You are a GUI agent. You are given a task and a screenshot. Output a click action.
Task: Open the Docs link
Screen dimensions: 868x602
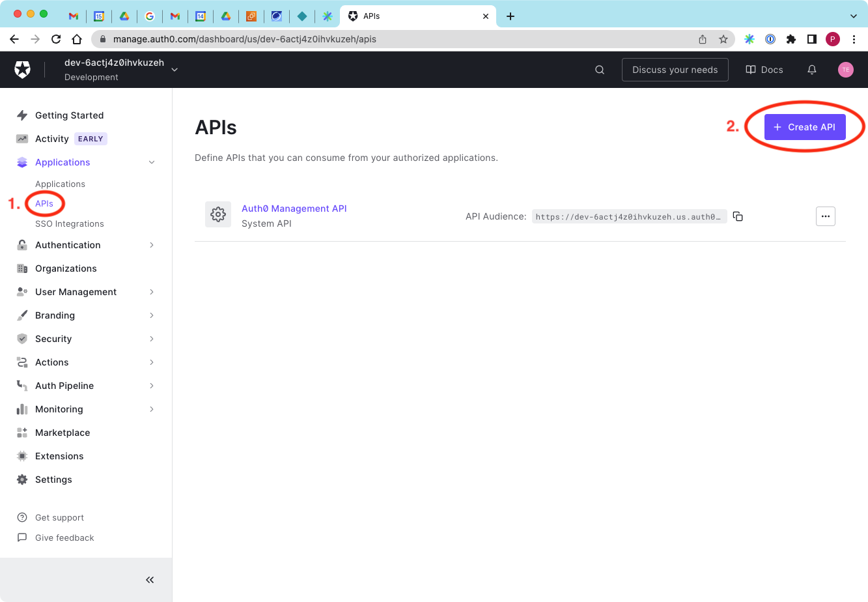tap(764, 70)
